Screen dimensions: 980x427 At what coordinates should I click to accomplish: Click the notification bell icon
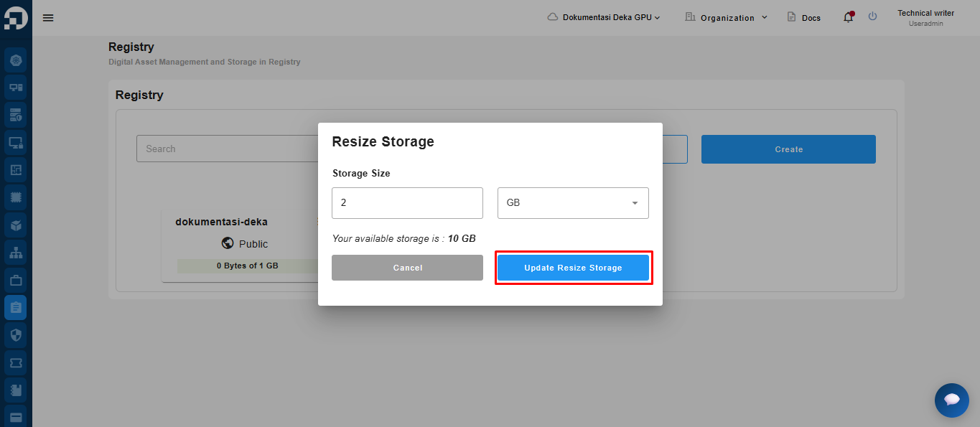click(848, 17)
